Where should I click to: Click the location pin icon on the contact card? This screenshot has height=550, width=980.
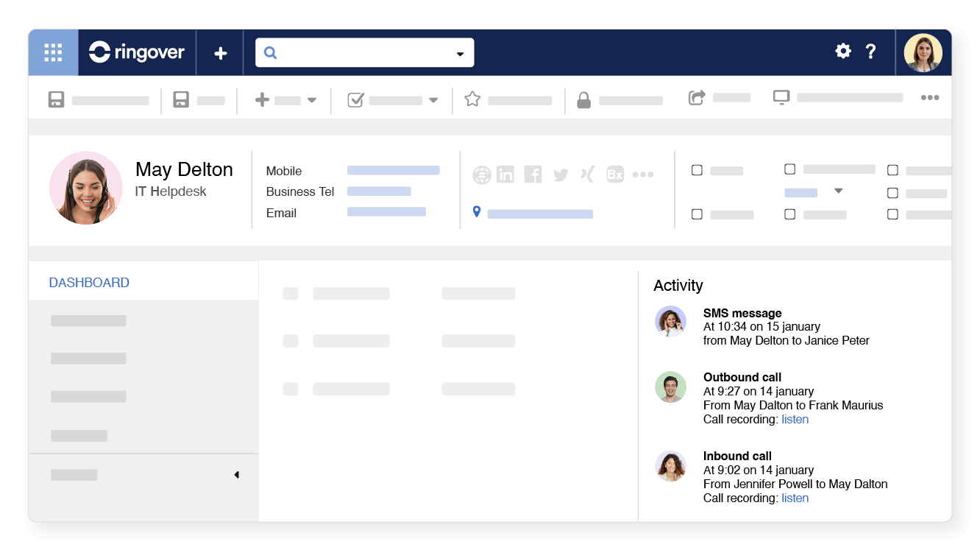click(476, 214)
